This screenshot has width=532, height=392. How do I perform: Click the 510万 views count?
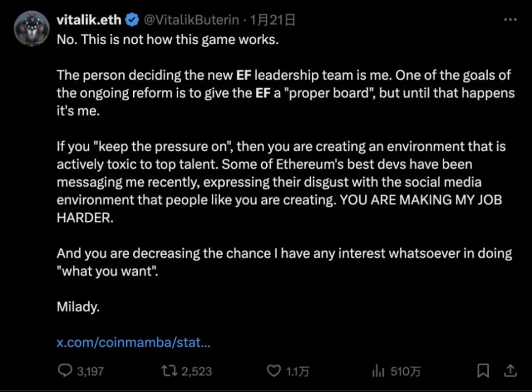click(x=406, y=371)
